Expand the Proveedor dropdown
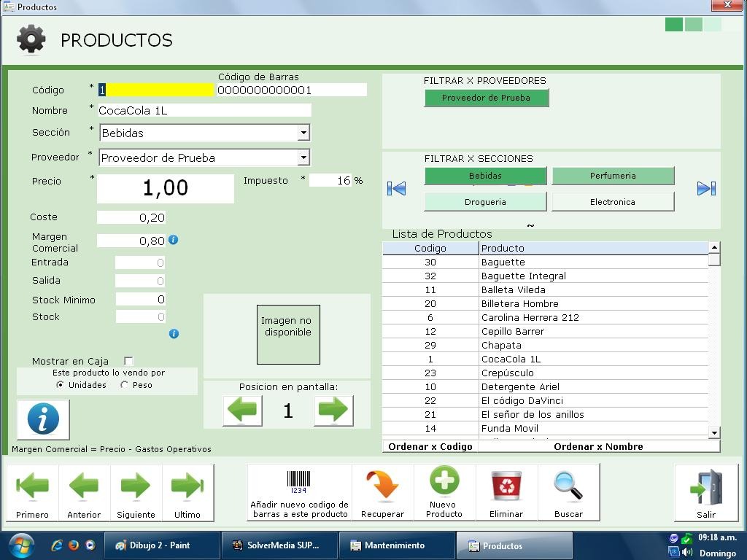 pyautogui.click(x=303, y=157)
